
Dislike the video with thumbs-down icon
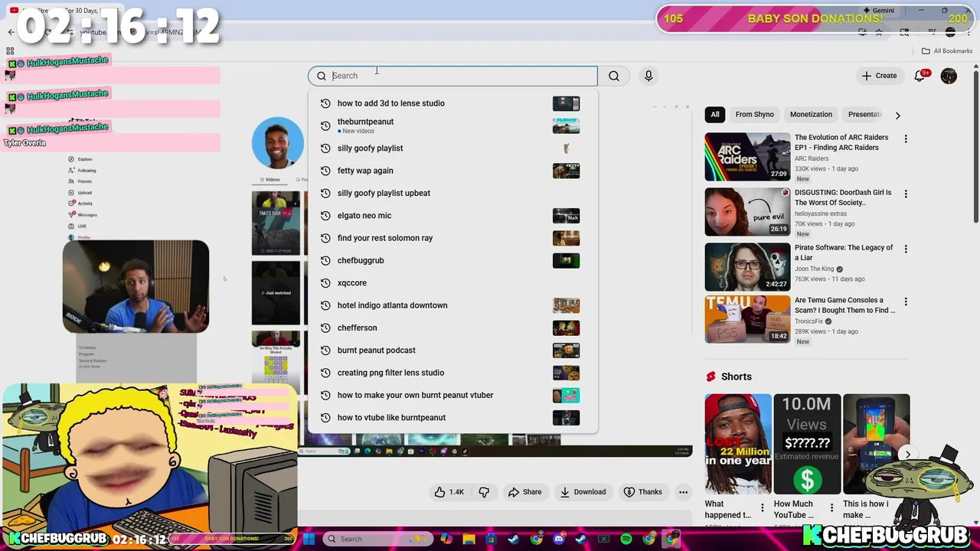(x=484, y=492)
